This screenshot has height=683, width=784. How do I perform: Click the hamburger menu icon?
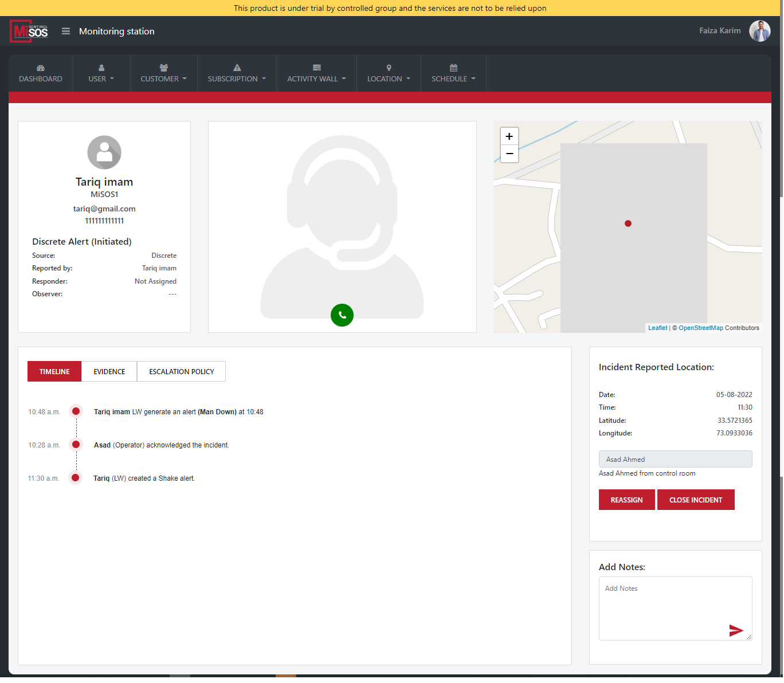[x=66, y=32]
